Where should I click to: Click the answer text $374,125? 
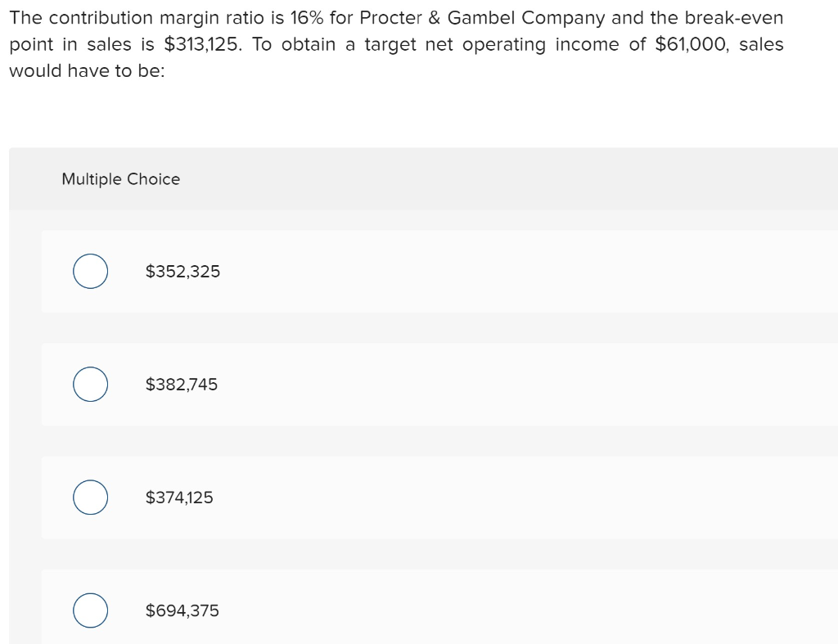coord(179,497)
